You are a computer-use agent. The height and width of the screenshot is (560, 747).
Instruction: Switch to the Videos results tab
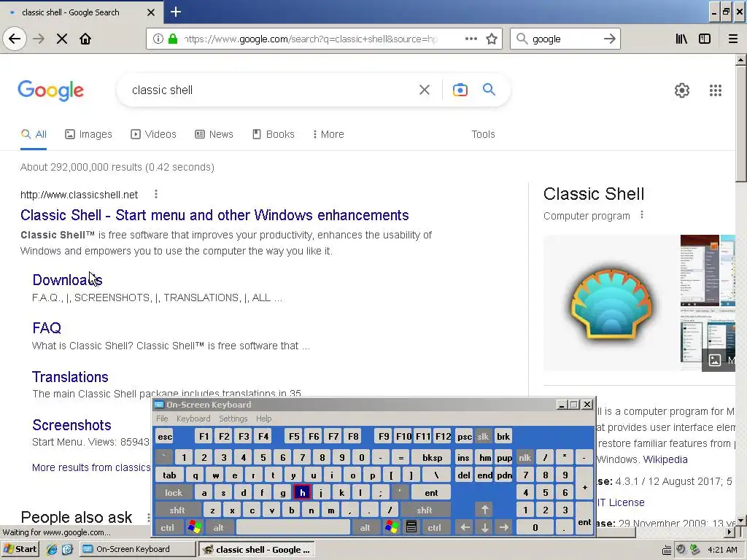point(153,134)
